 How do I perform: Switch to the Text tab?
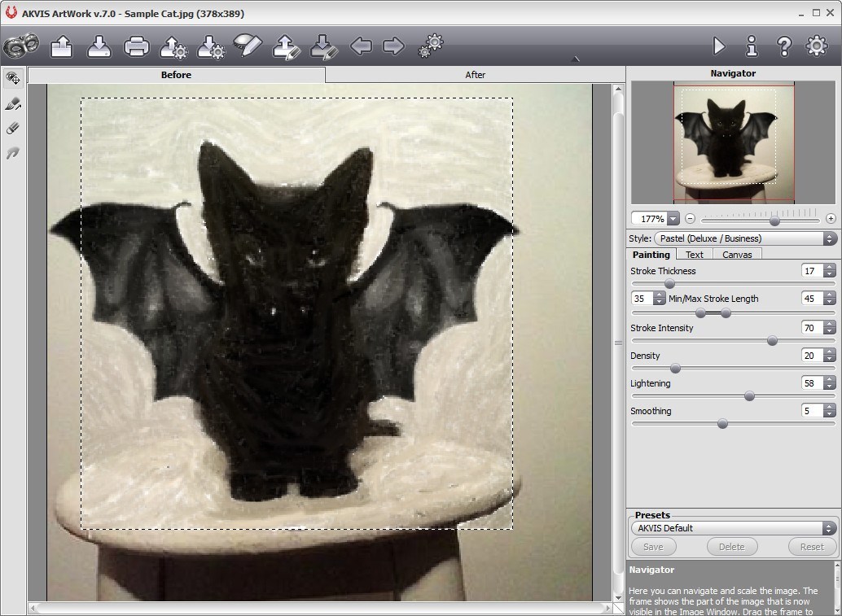(x=694, y=255)
